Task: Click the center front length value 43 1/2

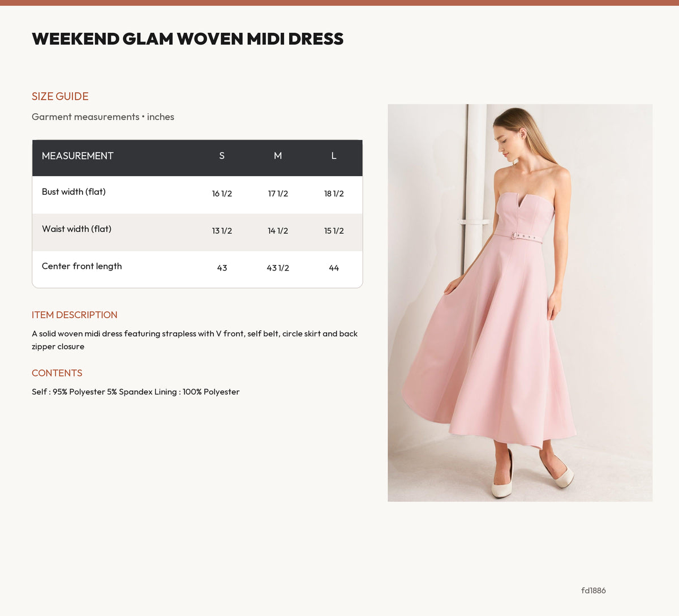Action: tap(278, 268)
